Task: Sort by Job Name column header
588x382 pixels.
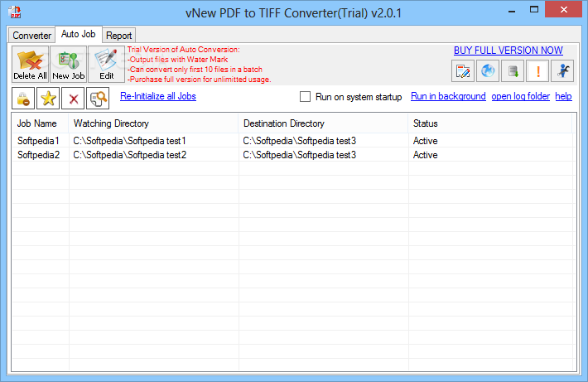Action: point(40,123)
